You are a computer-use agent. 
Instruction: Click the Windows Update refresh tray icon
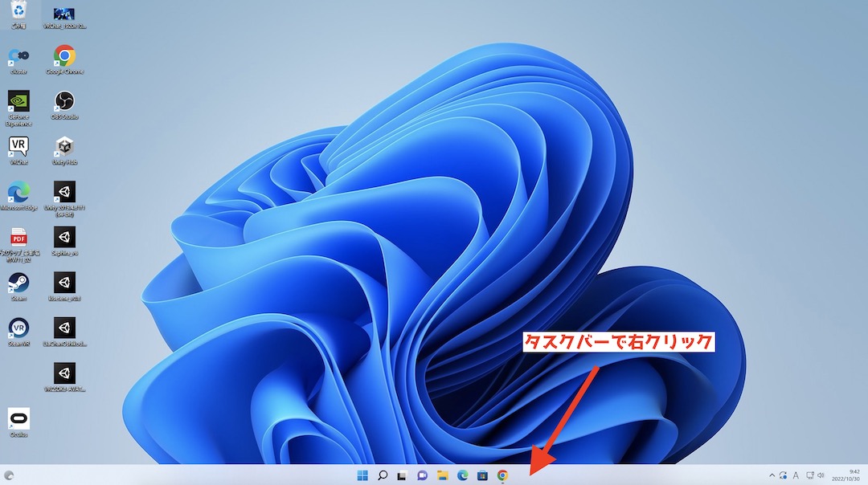tap(784, 475)
